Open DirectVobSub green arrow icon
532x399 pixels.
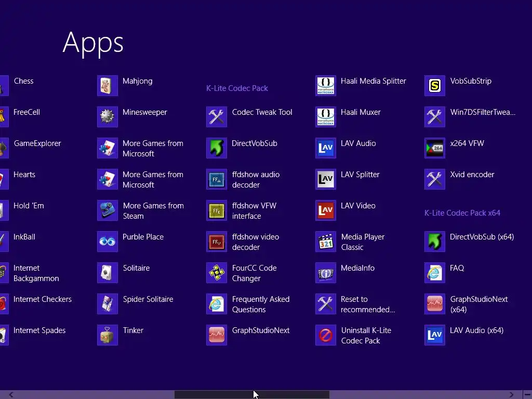point(217,148)
